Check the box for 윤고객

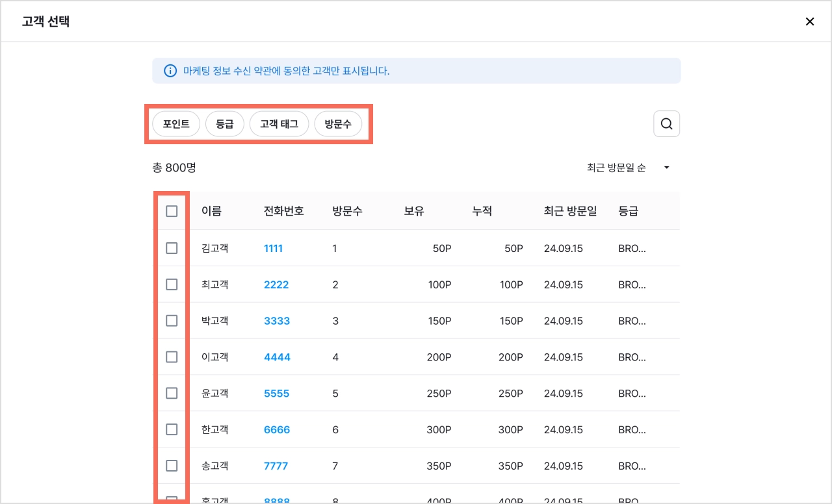coord(172,394)
